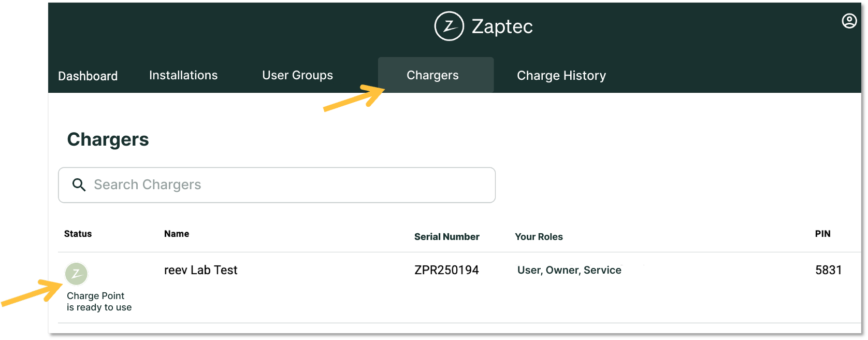Click the green charger status icon
The width and height of the screenshot is (868, 340).
[76, 274]
